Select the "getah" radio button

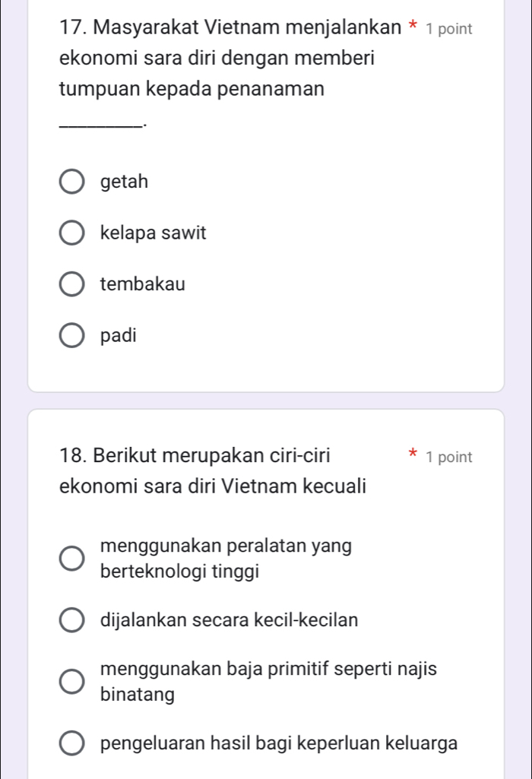coord(73,182)
